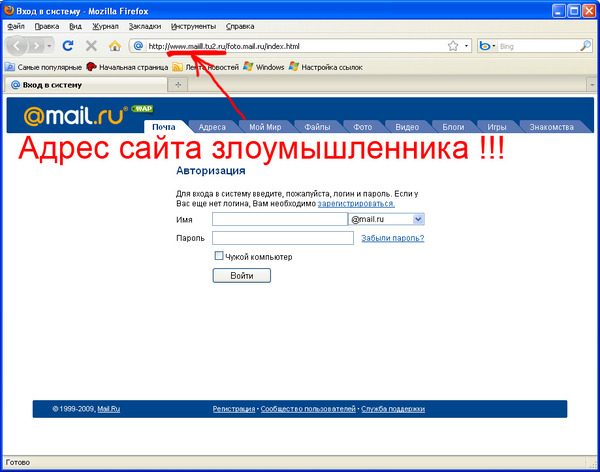Open the Закладки menu
Image resolution: width=600 pixels, height=472 pixels.
click(145, 26)
